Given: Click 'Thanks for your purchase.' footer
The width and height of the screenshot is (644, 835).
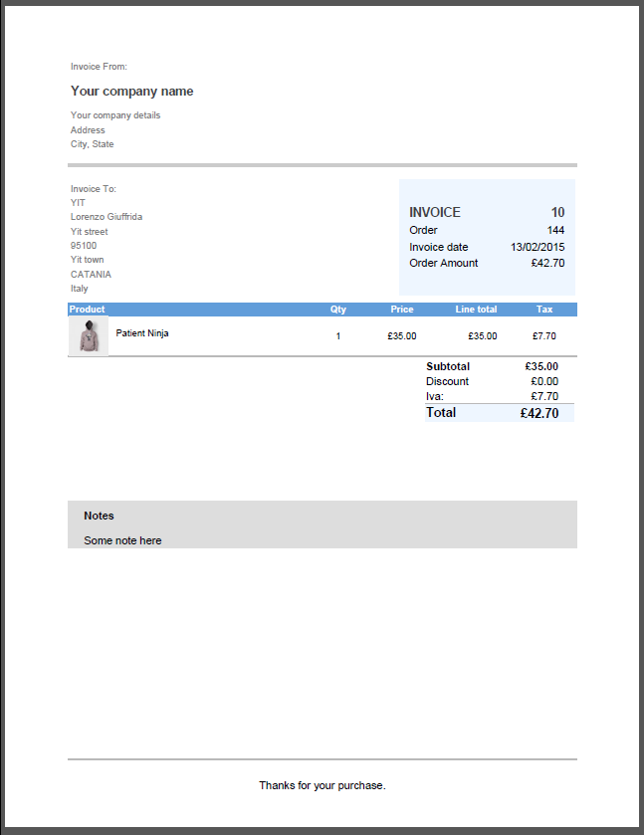Looking at the screenshot, I should coord(322,785).
